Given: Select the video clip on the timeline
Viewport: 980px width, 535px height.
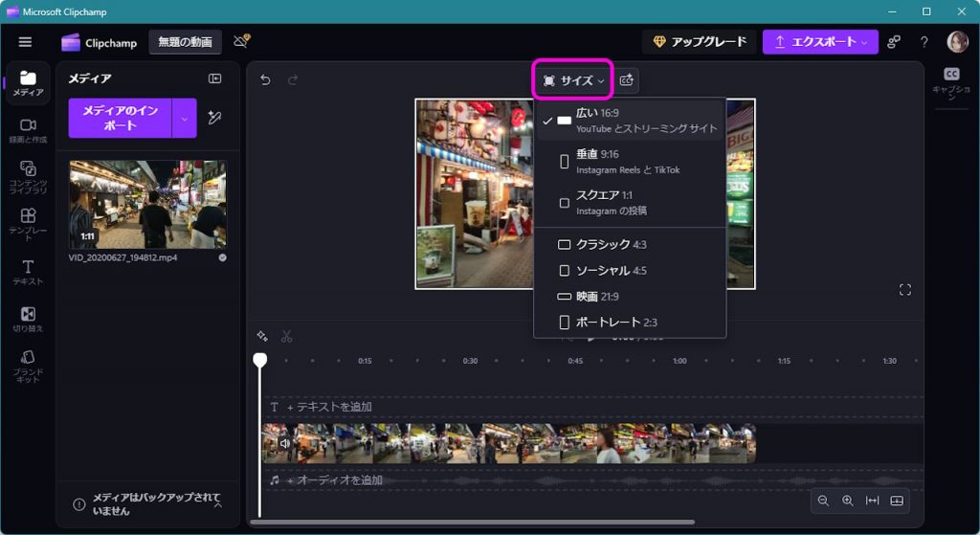Looking at the screenshot, I should point(509,443).
